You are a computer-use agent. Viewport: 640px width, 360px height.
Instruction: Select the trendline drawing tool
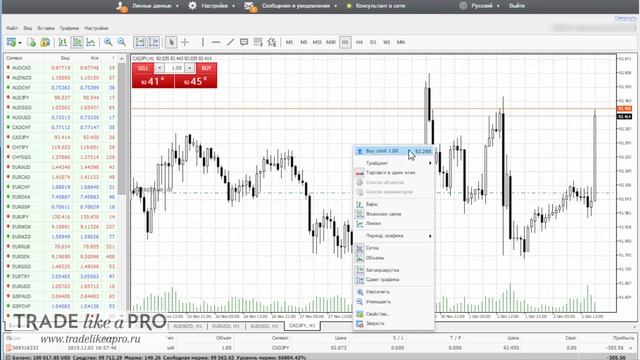230,42
